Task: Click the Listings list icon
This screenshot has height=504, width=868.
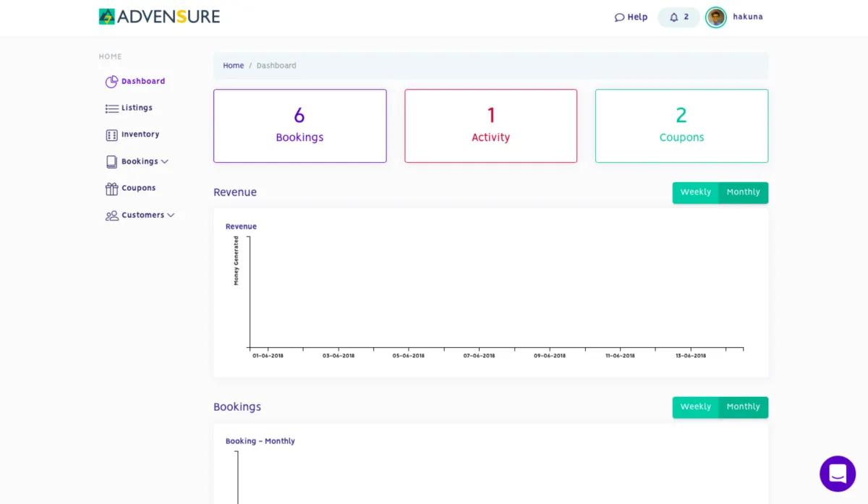Action: 111,108
